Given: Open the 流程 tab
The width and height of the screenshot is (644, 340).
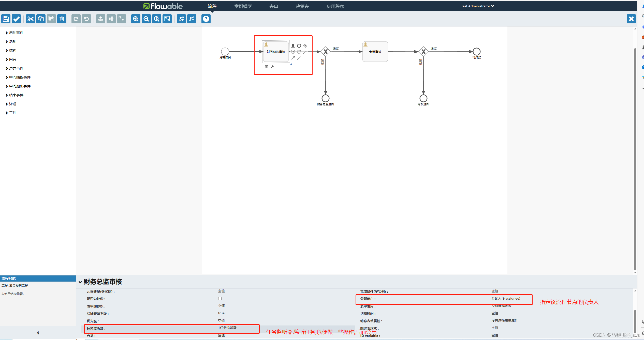Looking at the screenshot, I should pos(212,6).
